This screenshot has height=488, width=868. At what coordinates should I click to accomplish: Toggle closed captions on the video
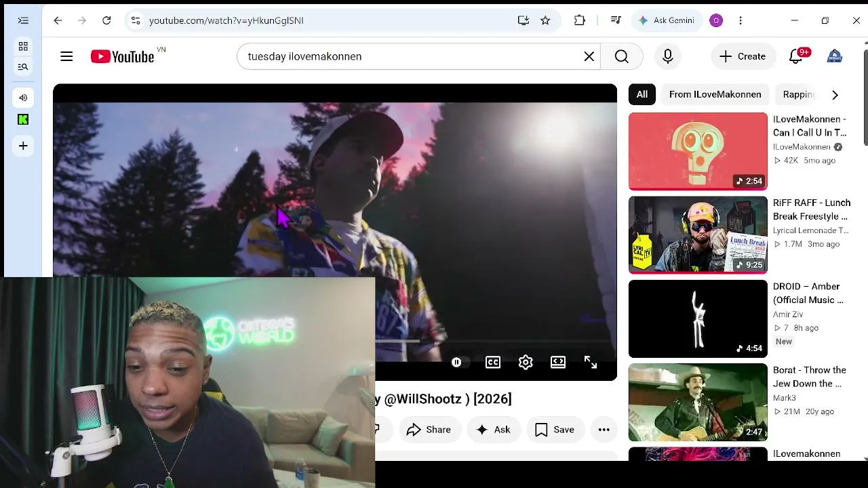pos(493,363)
